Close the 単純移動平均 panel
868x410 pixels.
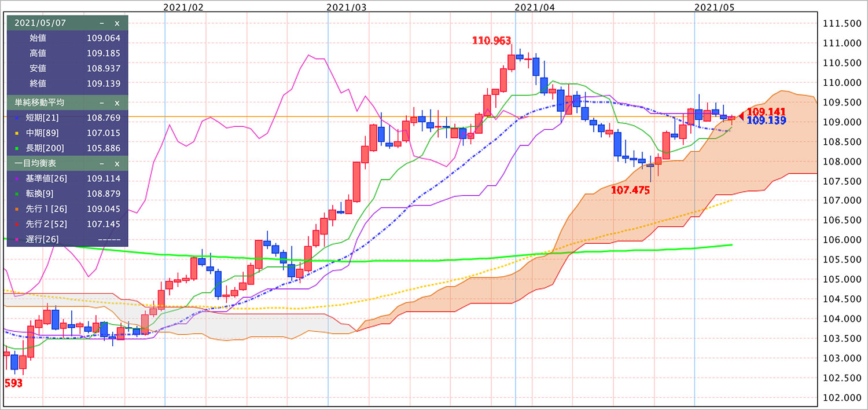coord(117,103)
